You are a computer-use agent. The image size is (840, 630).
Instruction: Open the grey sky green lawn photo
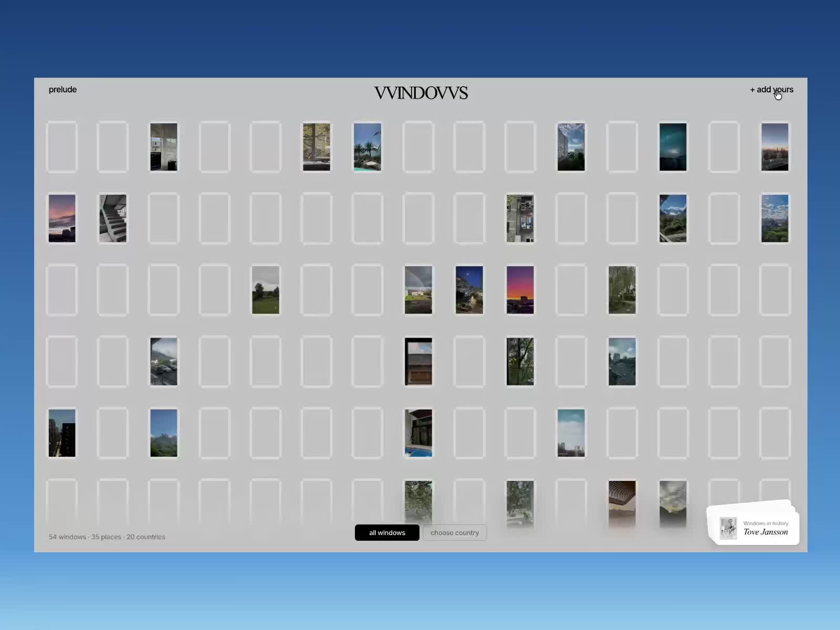(x=266, y=290)
